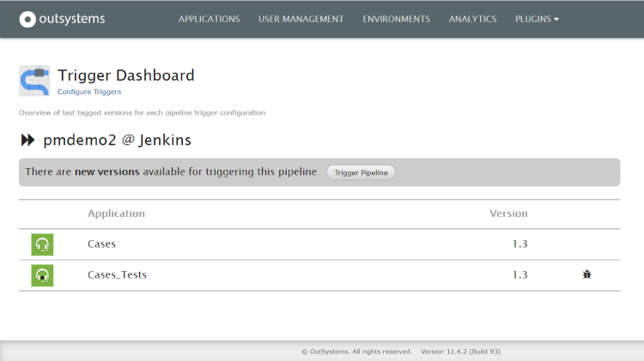Click version 1.3 of Cases
The image size is (644, 361).
click(519, 244)
